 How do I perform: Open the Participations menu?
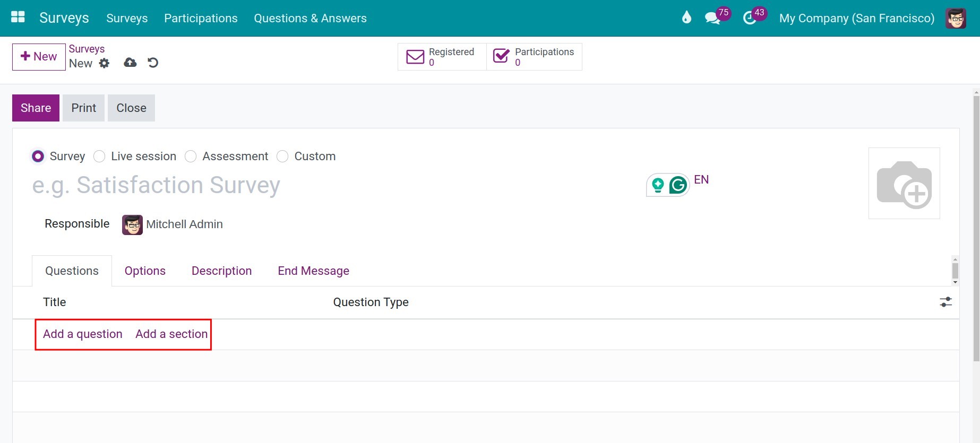pos(201,18)
